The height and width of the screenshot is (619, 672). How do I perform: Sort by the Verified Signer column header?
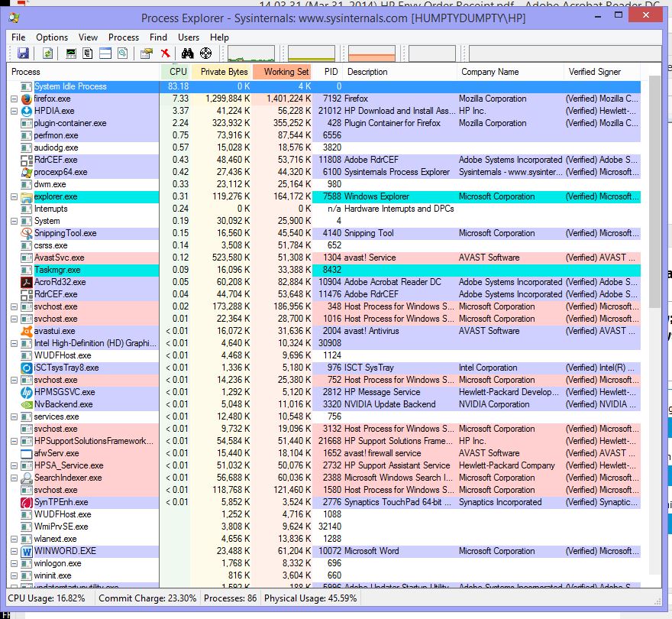tap(603, 72)
